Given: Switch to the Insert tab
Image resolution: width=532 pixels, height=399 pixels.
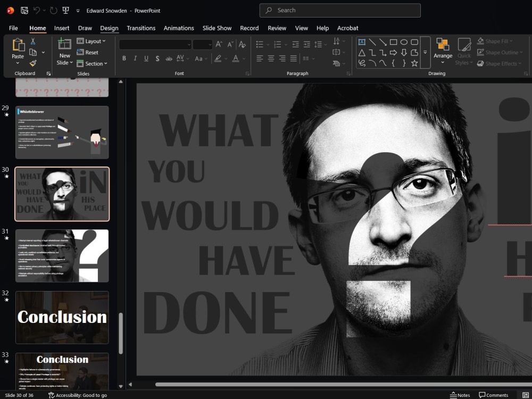Looking at the screenshot, I should [62, 28].
